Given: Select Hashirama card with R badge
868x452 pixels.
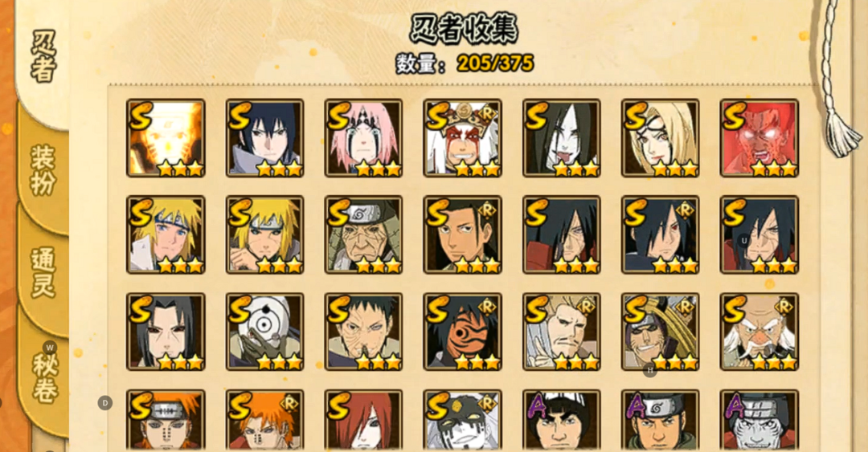Looking at the screenshot, I should 462,234.
